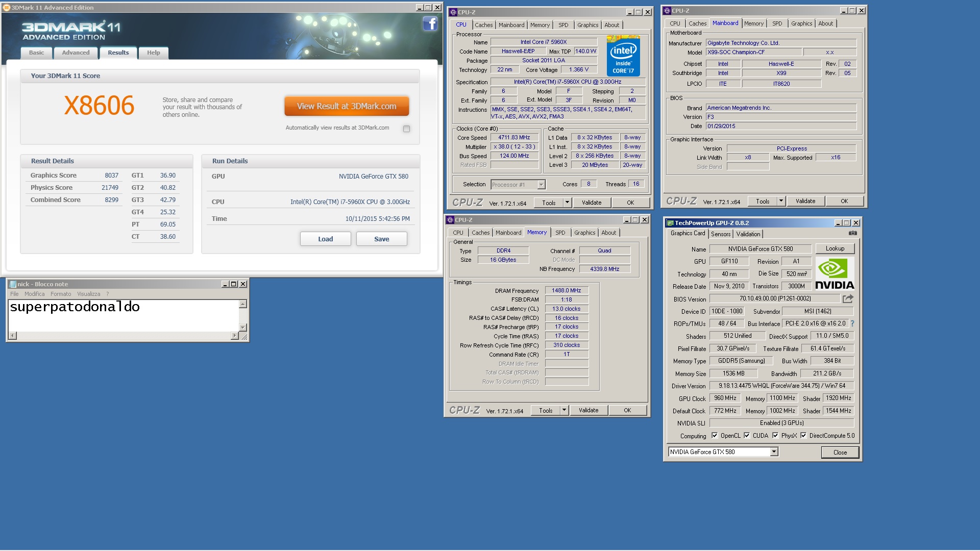Click Tools button in CPU-Z Memory window
This screenshot has width=980, height=551.
click(545, 410)
